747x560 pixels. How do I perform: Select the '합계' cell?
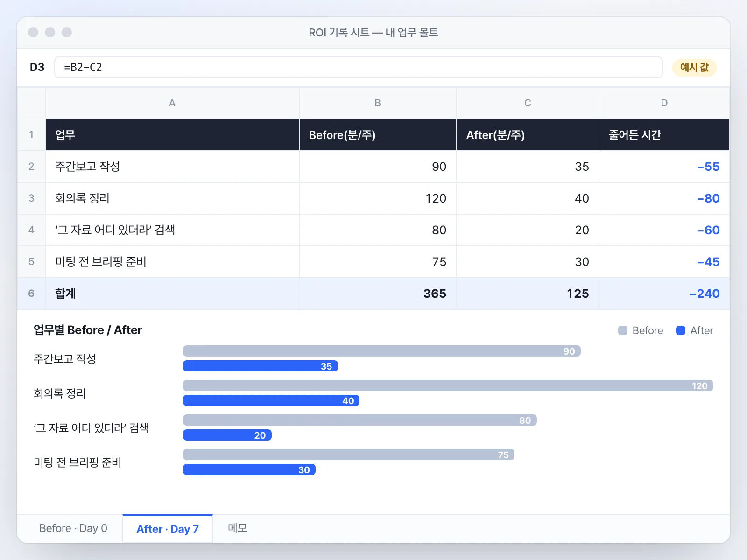click(x=172, y=294)
